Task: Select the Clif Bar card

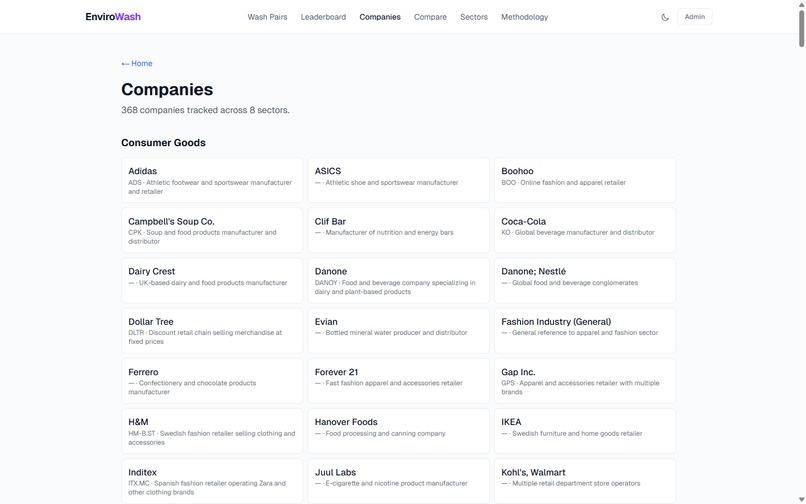Action: tap(398, 230)
